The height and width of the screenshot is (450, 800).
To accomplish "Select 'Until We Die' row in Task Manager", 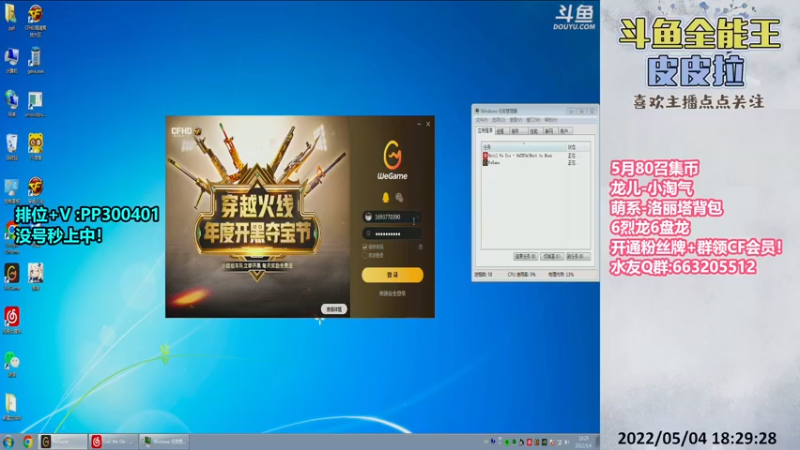I will (x=535, y=156).
